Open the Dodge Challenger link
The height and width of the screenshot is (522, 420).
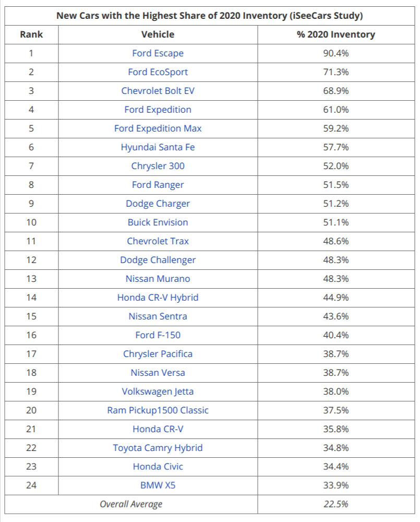click(x=158, y=260)
